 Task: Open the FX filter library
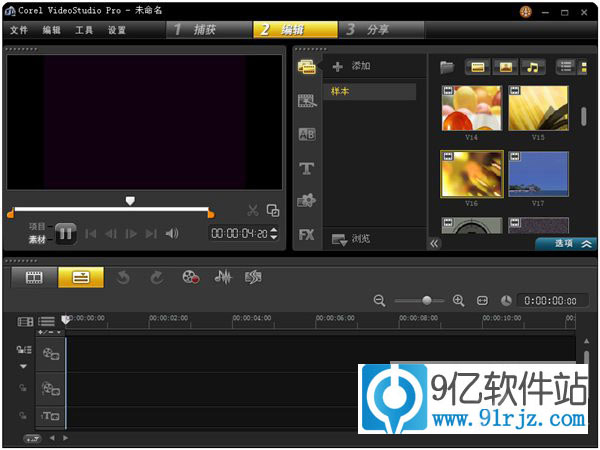coord(307,234)
